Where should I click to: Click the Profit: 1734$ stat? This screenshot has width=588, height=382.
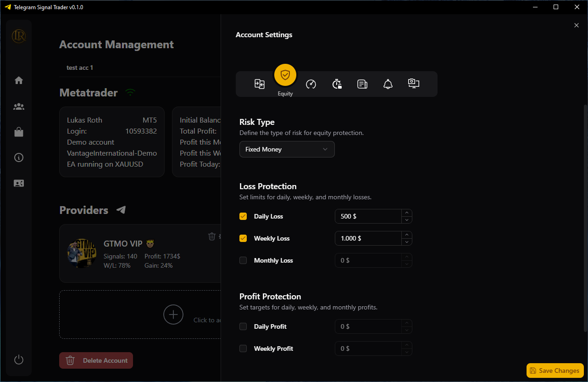(x=162, y=256)
